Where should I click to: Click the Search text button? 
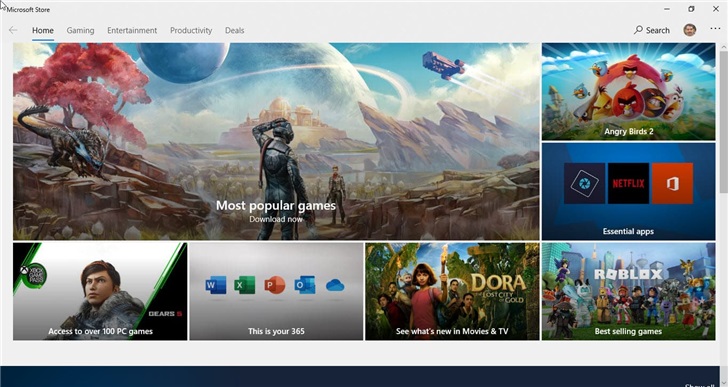(x=657, y=30)
